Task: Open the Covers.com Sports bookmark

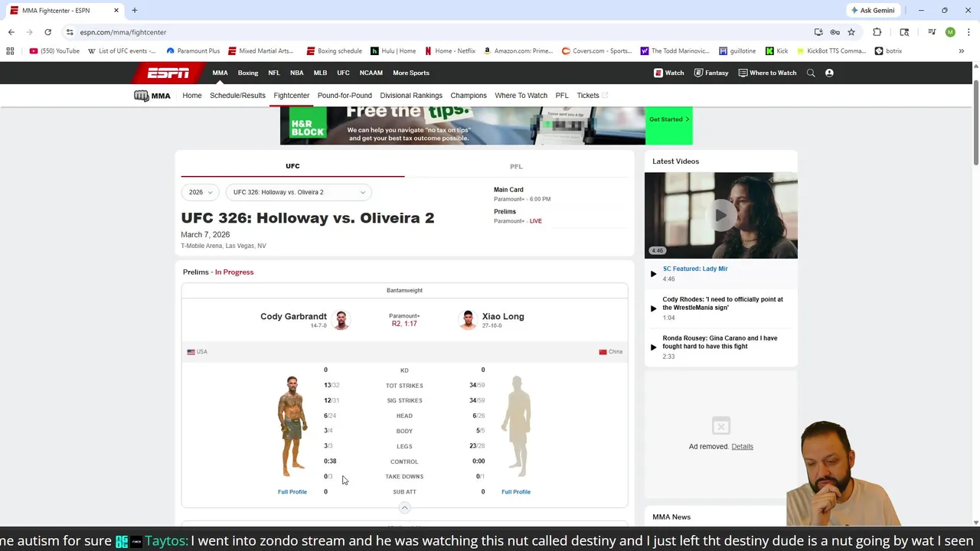Action: [x=597, y=51]
